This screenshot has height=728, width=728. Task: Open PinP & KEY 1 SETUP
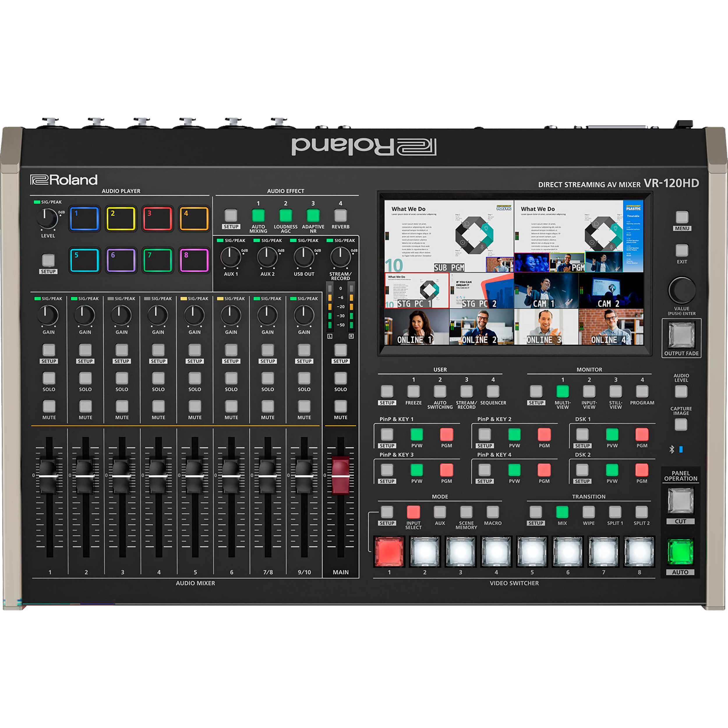387,434
